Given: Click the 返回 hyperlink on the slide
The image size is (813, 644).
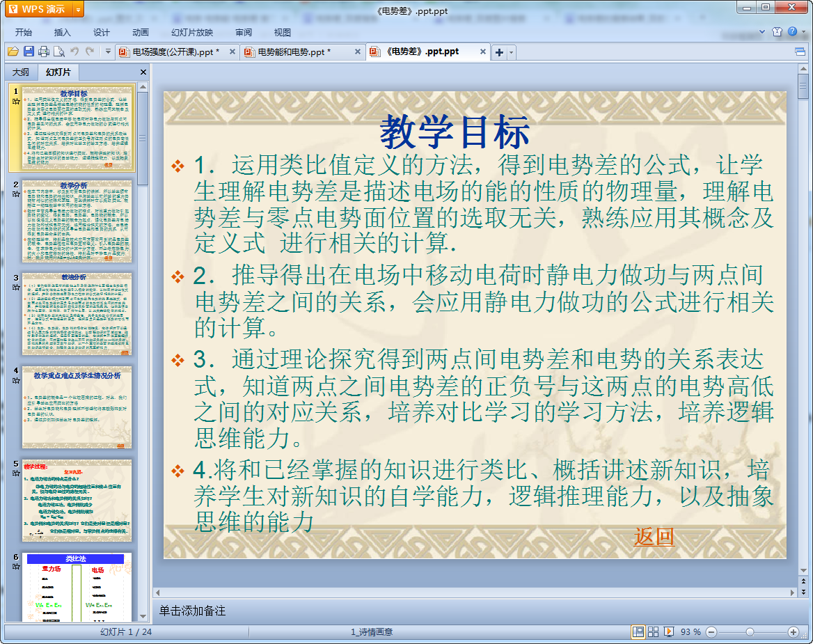Looking at the screenshot, I should click(x=654, y=537).
